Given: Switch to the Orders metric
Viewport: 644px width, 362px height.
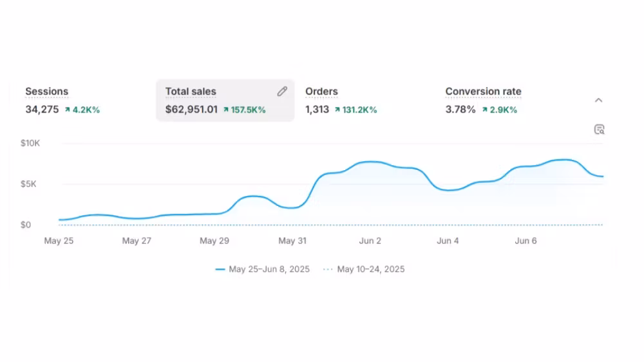Looking at the screenshot, I should (x=321, y=91).
